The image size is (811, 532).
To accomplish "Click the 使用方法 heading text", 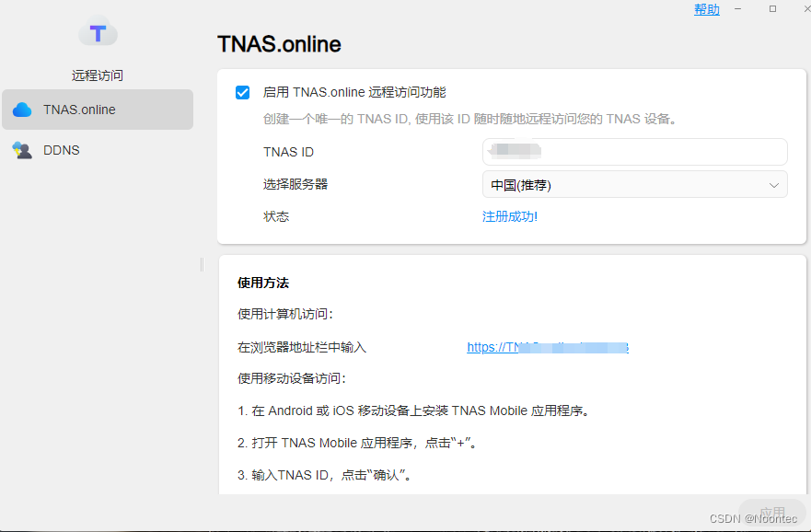I will [262, 283].
